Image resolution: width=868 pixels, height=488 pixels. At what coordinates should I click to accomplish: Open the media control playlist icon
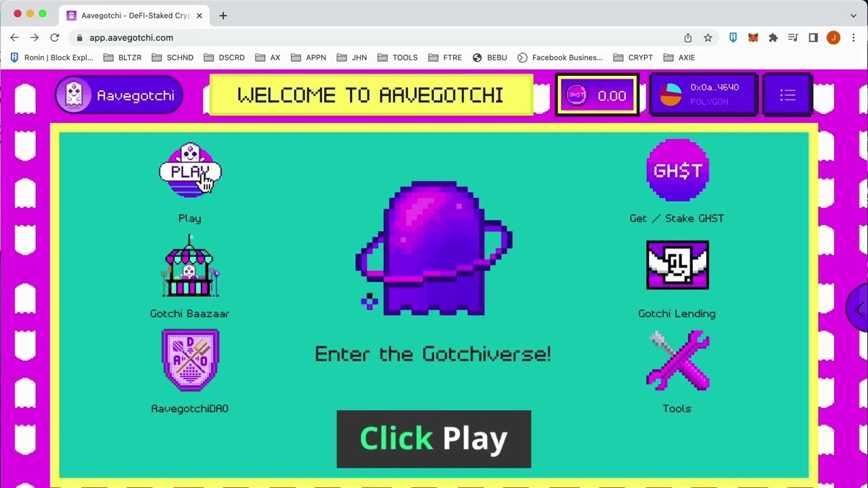(793, 38)
